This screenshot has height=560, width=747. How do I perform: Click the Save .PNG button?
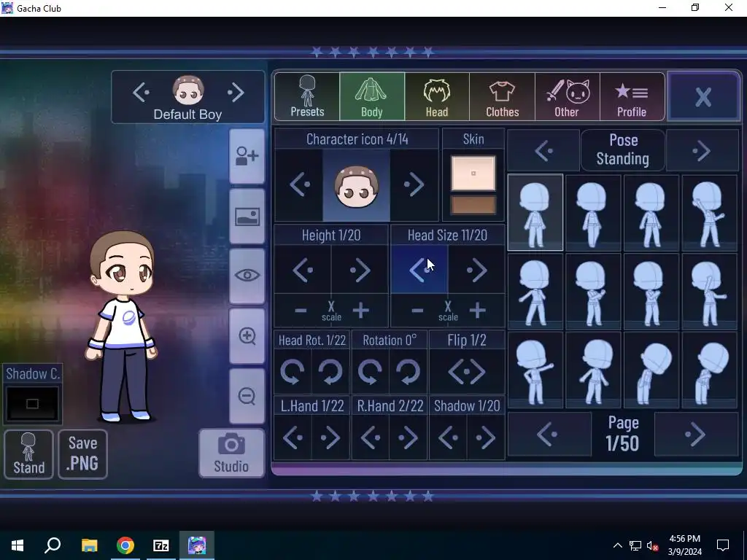[x=83, y=454]
